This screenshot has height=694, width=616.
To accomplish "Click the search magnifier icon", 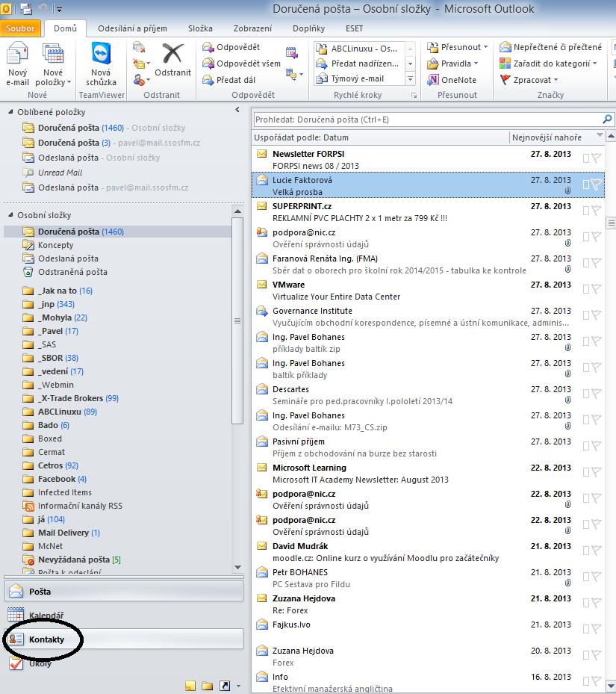I will click(607, 119).
